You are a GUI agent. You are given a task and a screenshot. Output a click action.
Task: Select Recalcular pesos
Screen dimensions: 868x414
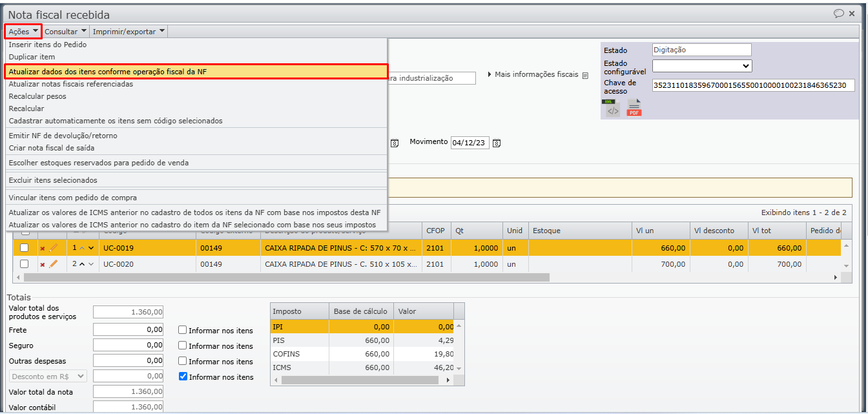click(x=196, y=96)
